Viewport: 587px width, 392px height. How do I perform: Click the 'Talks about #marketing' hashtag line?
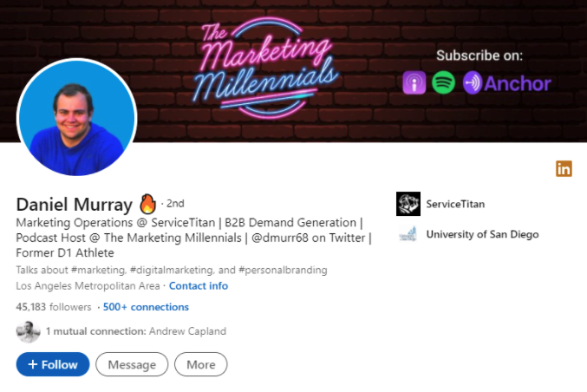pos(172,270)
